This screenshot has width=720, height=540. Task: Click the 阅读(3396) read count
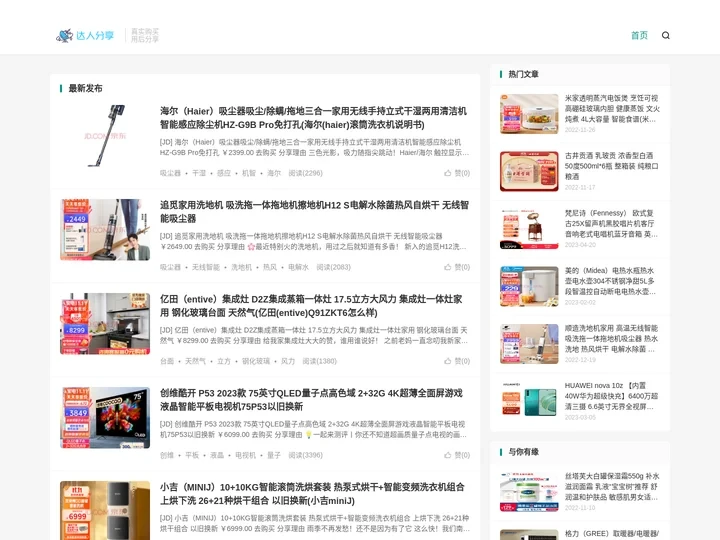305,455
